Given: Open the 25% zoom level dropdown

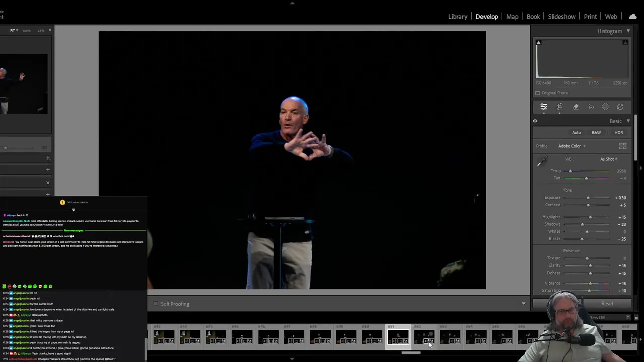Looking at the screenshot, I should [44, 31].
